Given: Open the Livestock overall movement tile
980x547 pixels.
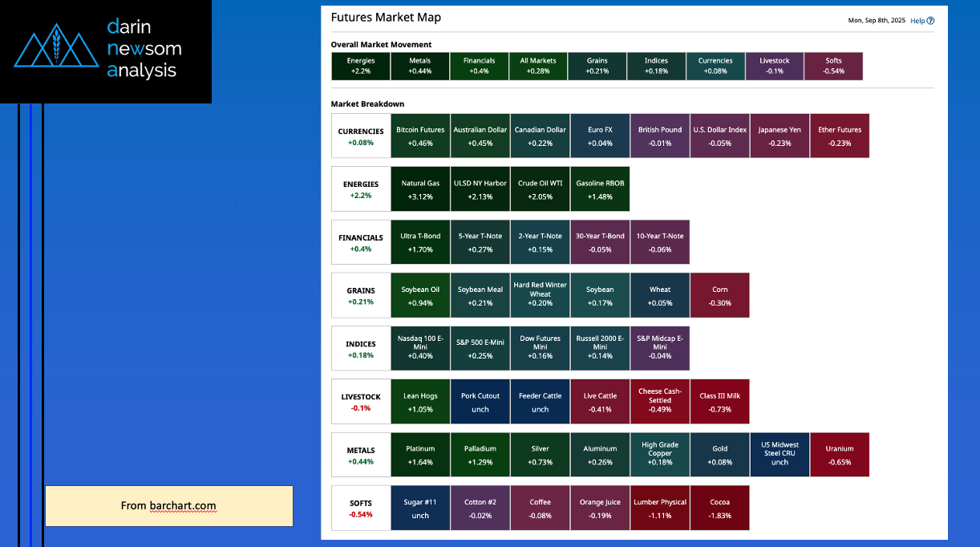Looking at the screenshot, I should tap(774, 67).
